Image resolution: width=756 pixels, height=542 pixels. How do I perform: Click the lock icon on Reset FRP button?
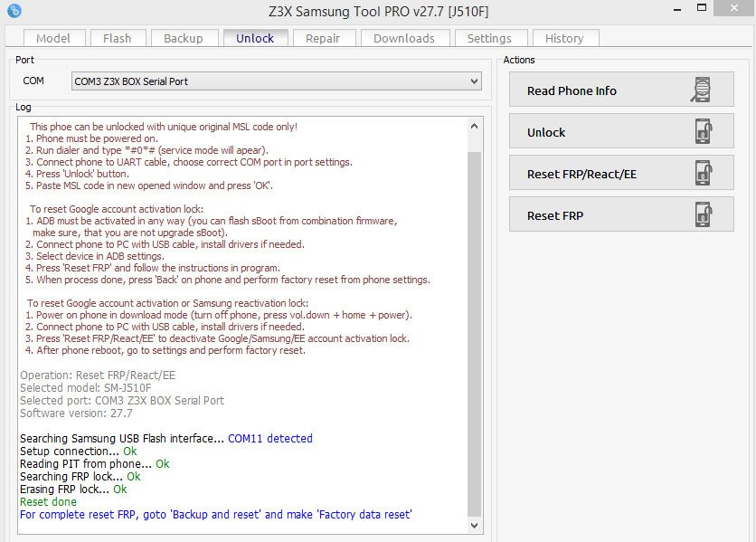[x=704, y=214]
